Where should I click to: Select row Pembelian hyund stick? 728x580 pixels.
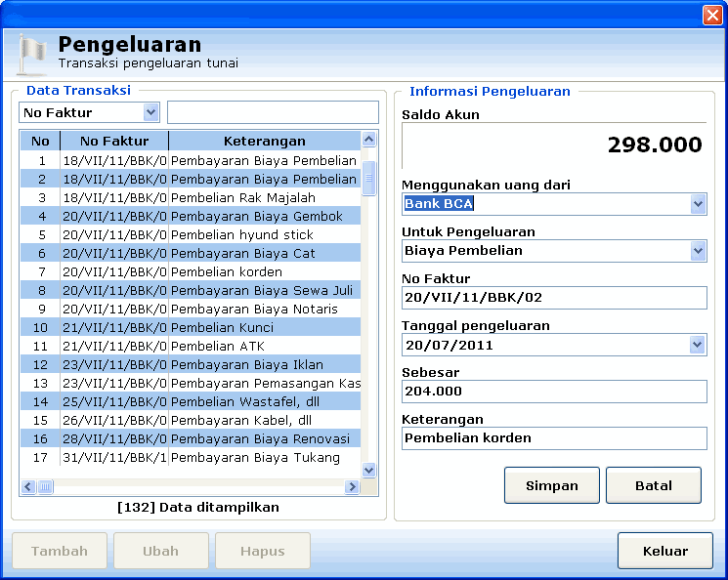tap(191, 234)
